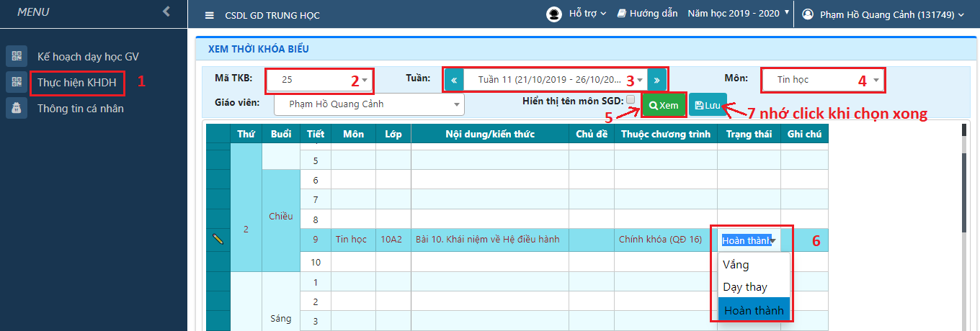Click the timetable vertical scrollbar
Viewport: 980px width, 331px height.
click(965, 180)
